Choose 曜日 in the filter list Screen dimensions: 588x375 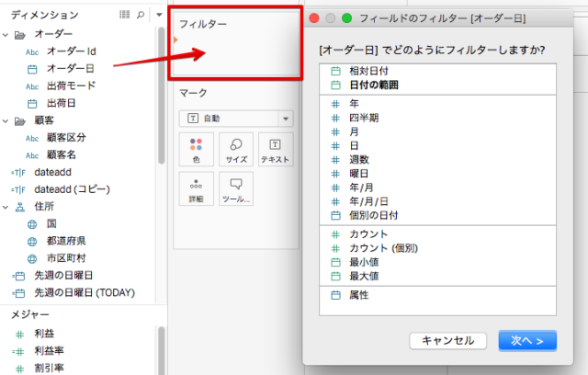[437, 174]
